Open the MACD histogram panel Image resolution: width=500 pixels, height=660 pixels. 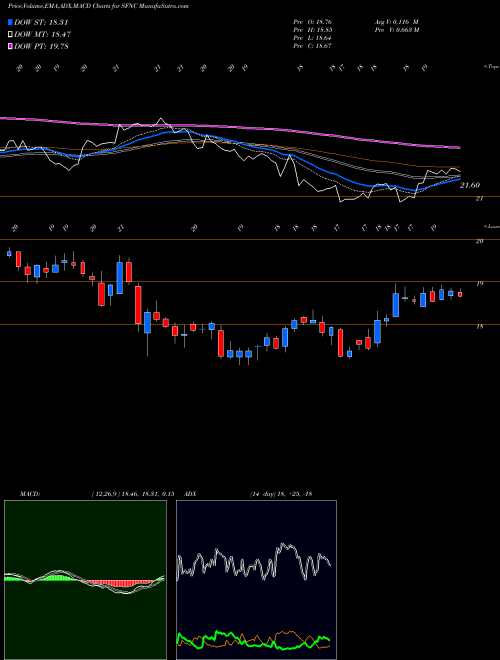click(85, 580)
